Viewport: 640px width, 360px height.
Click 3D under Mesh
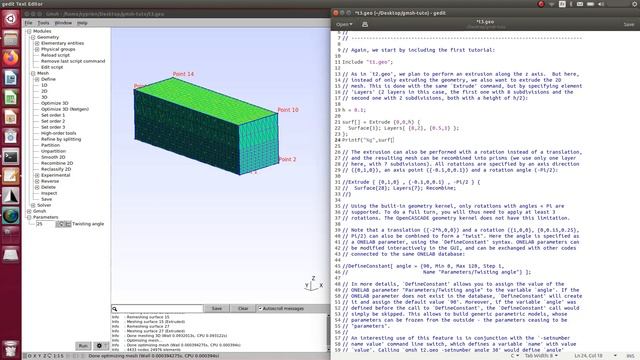[x=44, y=97]
